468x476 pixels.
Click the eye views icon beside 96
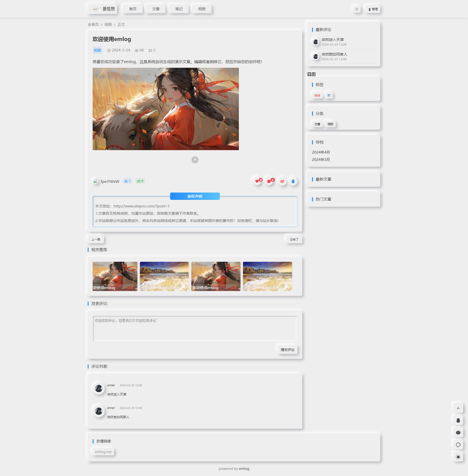[x=136, y=50]
